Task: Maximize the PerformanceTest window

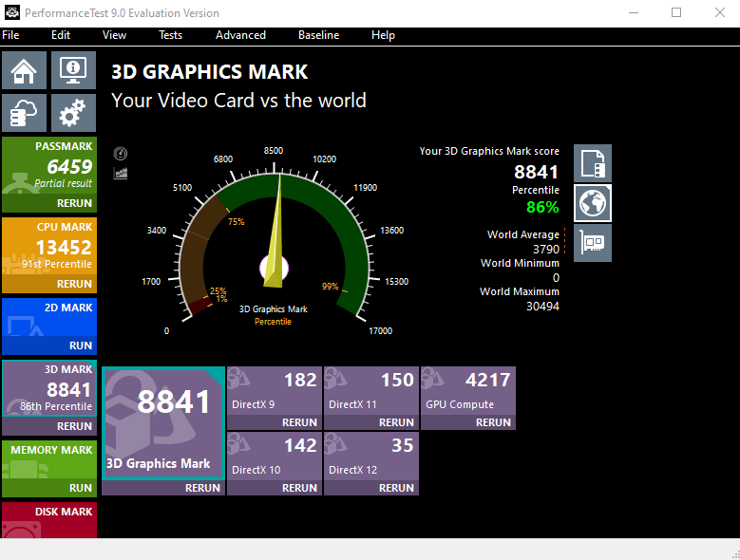Action: click(676, 12)
